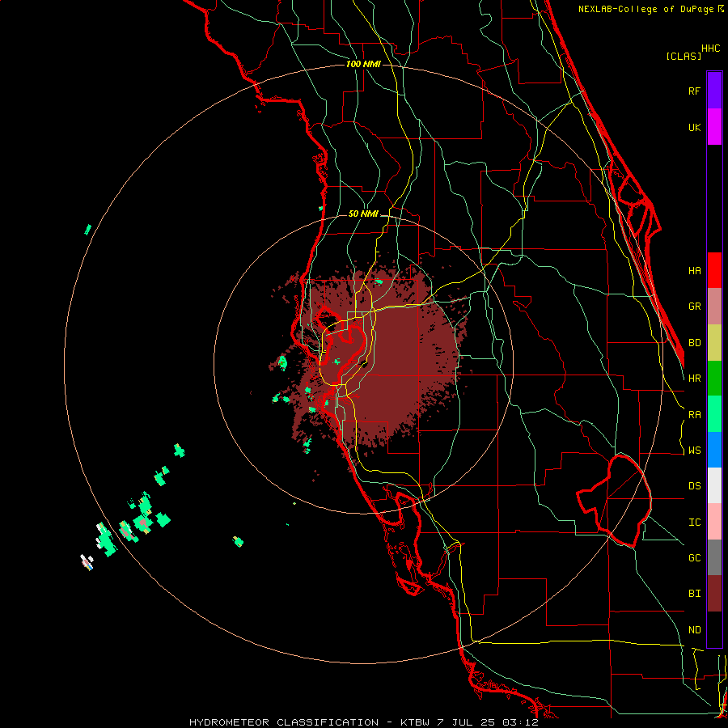Click the "IC" legend label
This screenshot has height=728, width=728.
[694, 523]
